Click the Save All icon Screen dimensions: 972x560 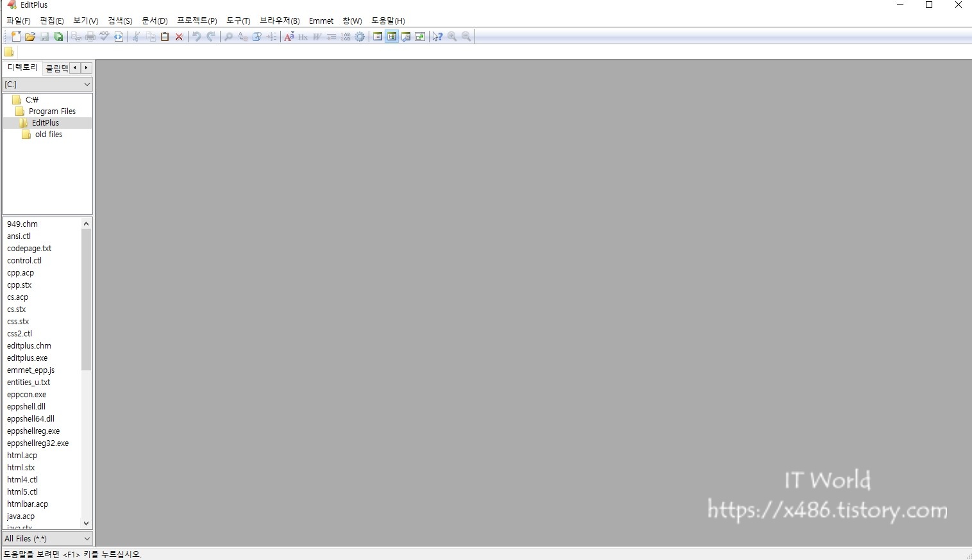tap(58, 37)
